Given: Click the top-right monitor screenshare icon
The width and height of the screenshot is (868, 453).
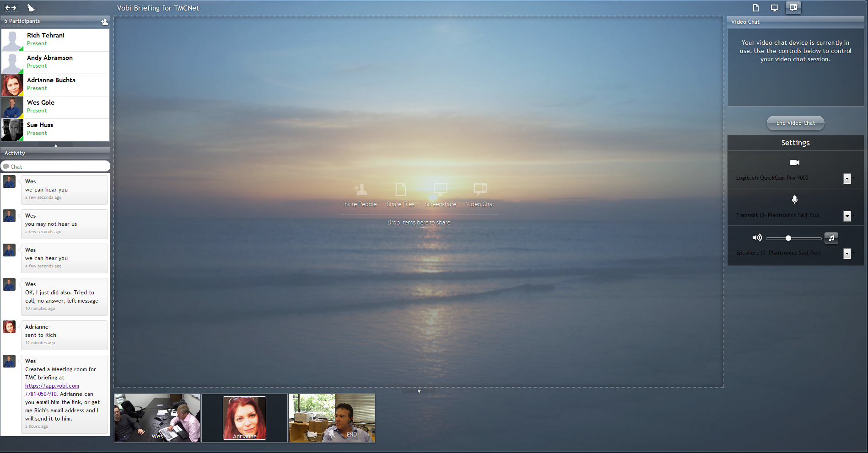Looking at the screenshot, I should pos(775,8).
